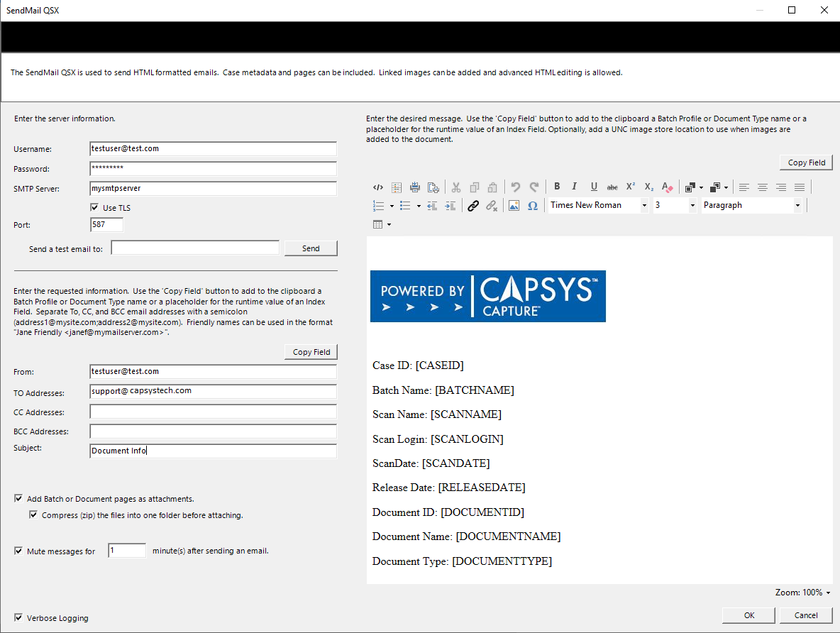Click the Cancel button
This screenshot has height=633, width=840.
(806, 615)
